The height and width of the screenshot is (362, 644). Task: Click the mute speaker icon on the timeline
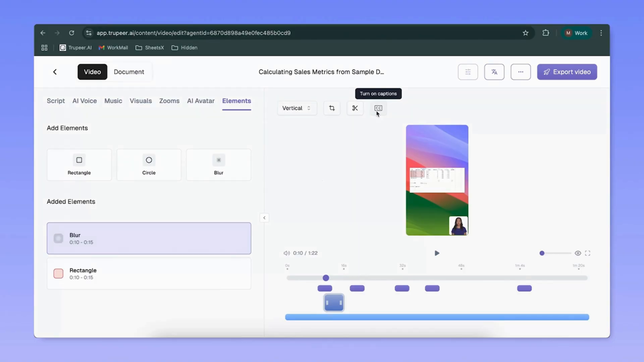pos(287,253)
